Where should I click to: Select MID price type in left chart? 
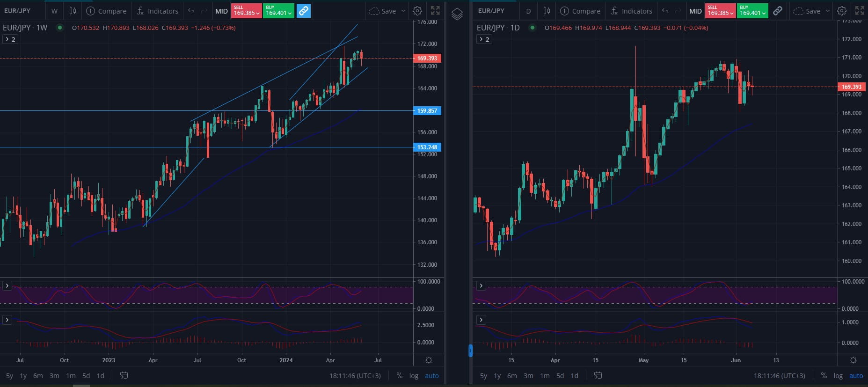tap(221, 11)
